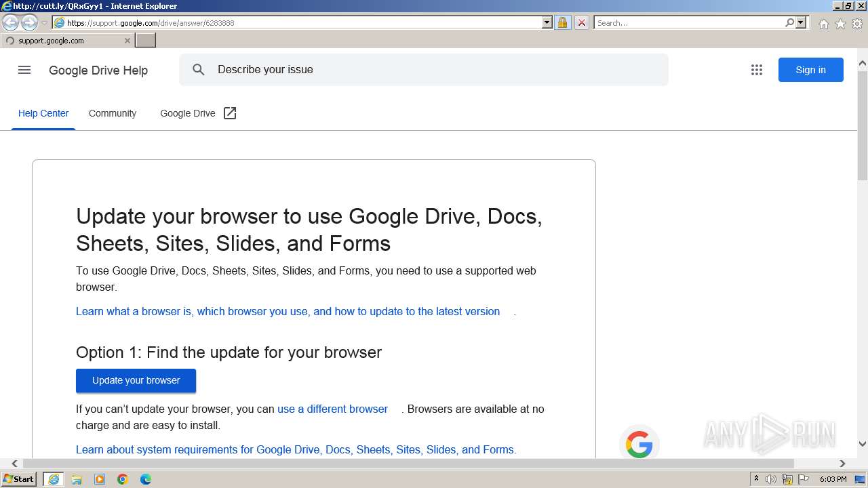
Task: Click the URL address field
Action: tap(304, 22)
